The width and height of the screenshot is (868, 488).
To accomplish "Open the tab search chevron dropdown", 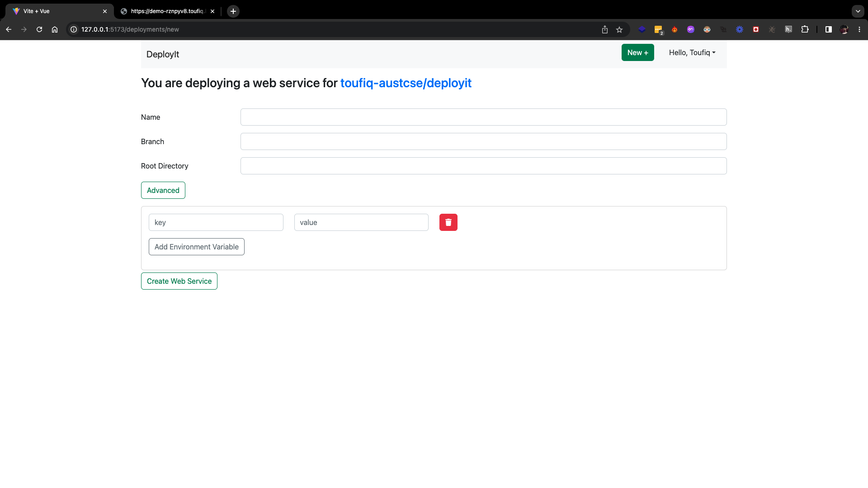I will coord(858,11).
